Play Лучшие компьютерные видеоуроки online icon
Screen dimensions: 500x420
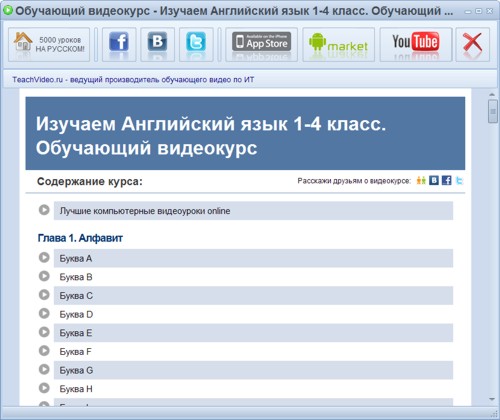point(44,210)
